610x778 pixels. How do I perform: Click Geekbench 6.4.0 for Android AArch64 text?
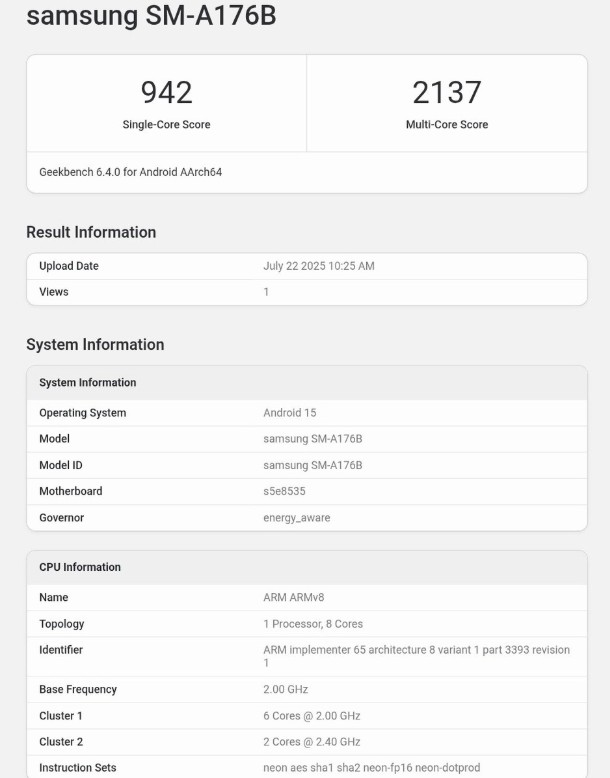(x=130, y=172)
